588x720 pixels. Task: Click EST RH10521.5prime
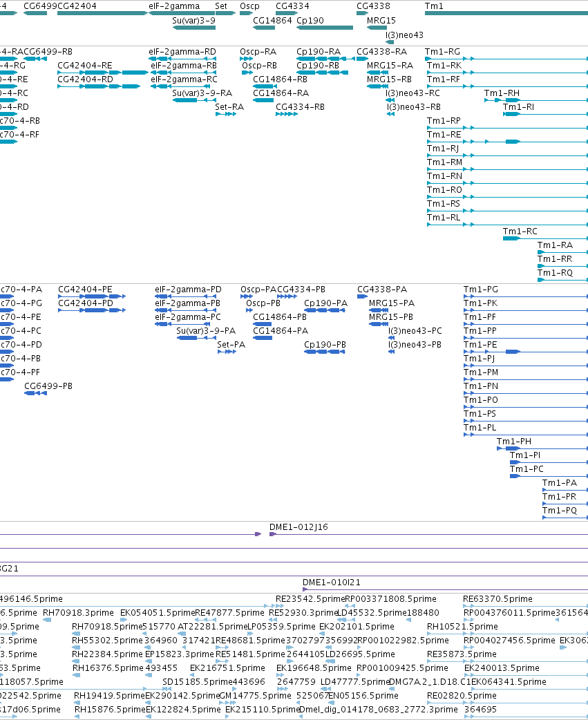pyautogui.click(x=462, y=626)
